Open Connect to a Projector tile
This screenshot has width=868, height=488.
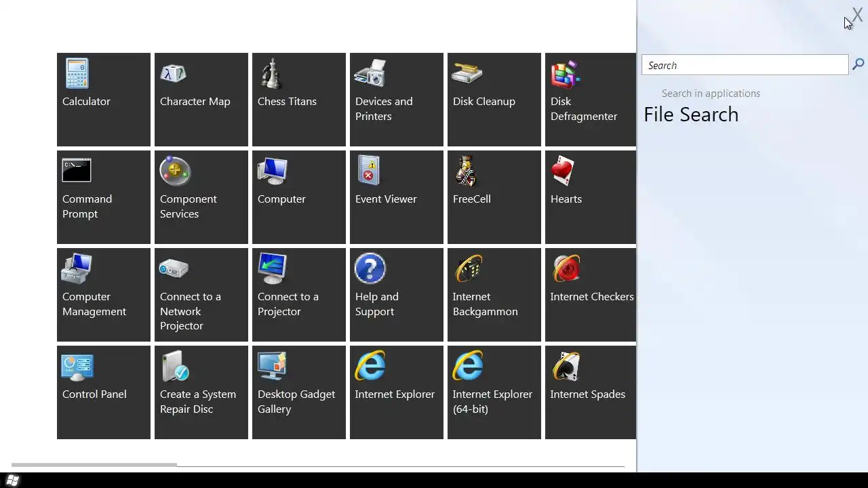coord(299,295)
